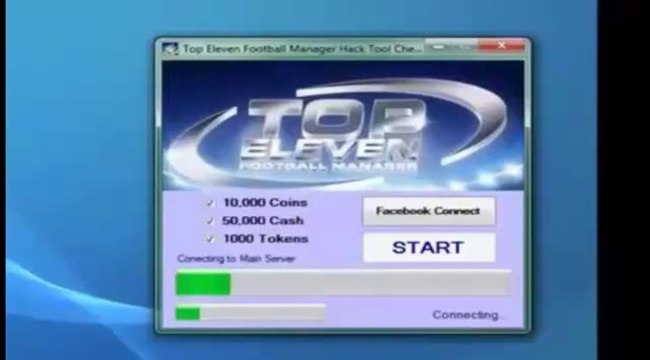Click the '10,000 Coins' label text
The width and height of the screenshot is (650, 360).
coord(265,203)
